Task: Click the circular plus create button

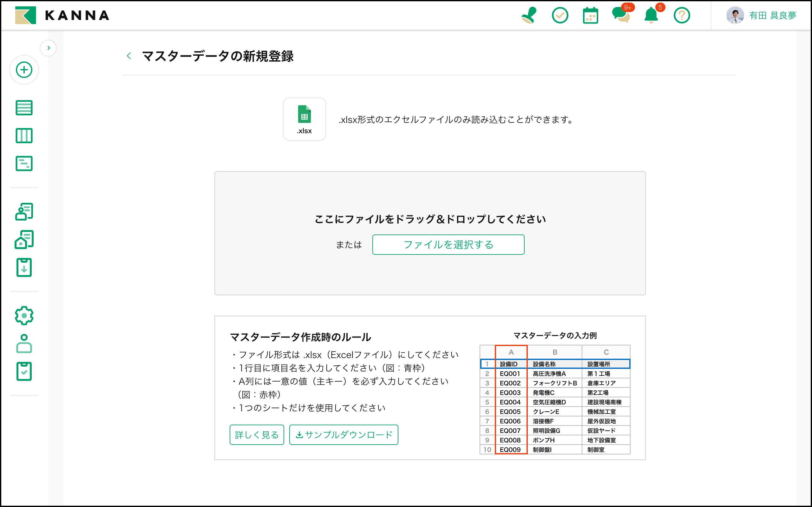Action: point(24,70)
